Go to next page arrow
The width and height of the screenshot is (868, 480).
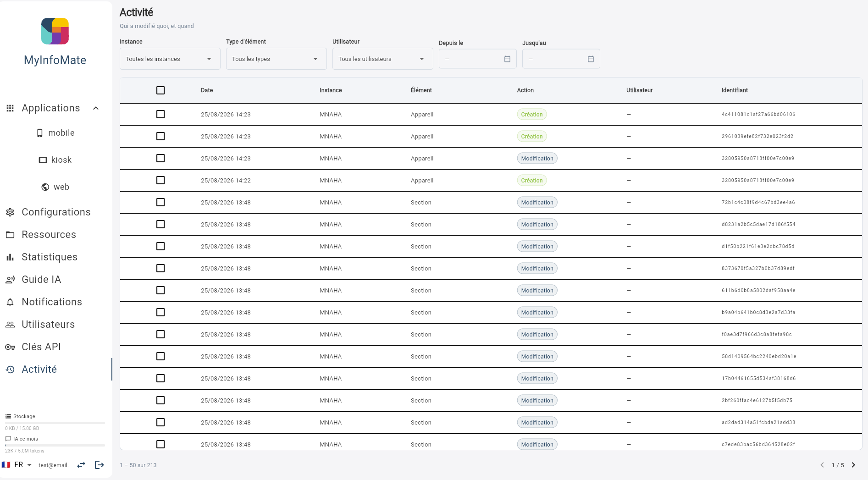[853, 465]
